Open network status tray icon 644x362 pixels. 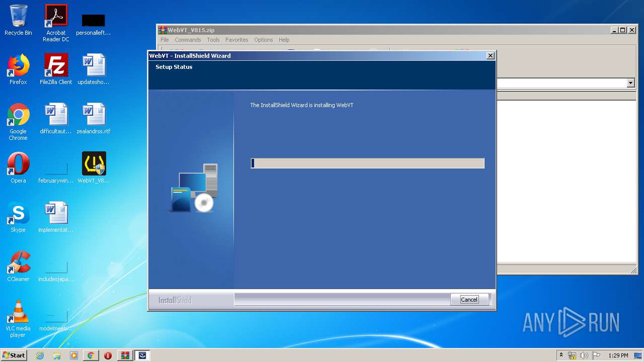(x=572, y=355)
